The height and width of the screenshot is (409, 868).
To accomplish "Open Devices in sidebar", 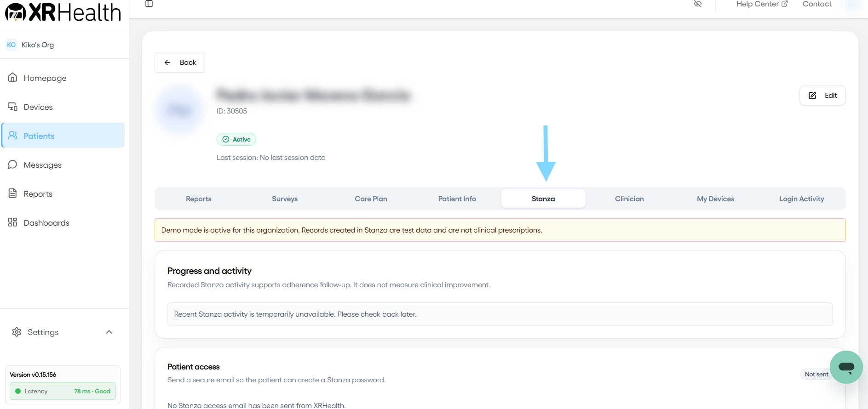I will pos(63,107).
